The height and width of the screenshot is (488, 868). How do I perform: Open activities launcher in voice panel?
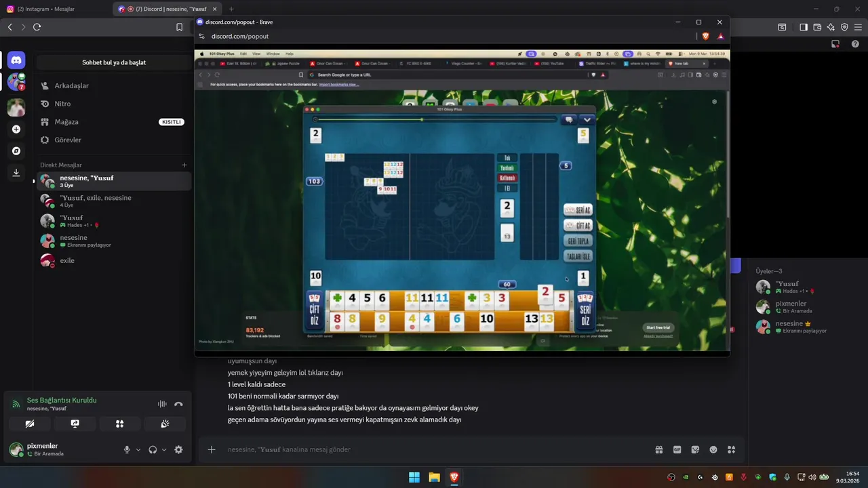(119, 424)
